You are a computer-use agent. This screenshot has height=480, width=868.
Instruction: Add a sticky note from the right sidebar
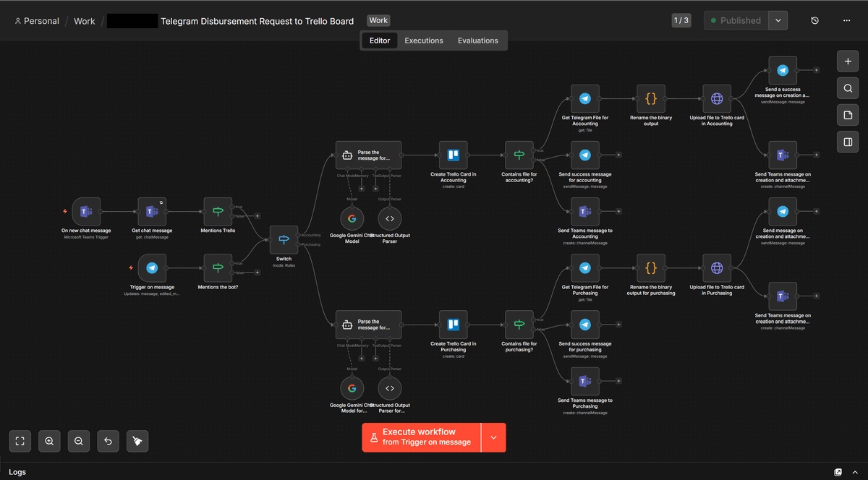click(x=848, y=114)
